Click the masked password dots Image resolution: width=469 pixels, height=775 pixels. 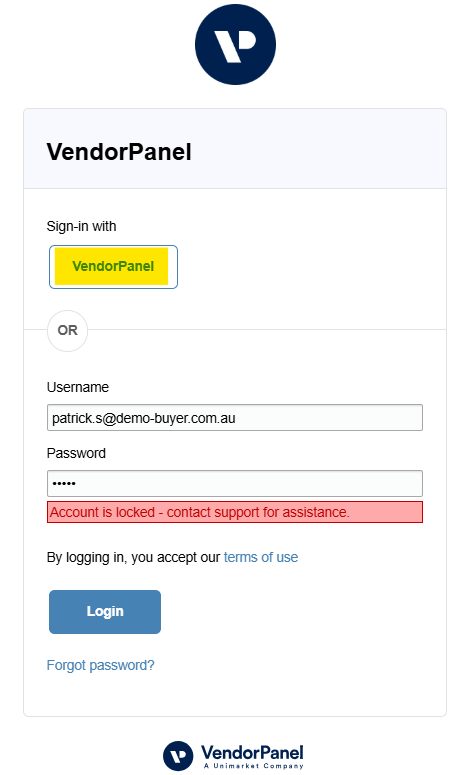(64, 483)
